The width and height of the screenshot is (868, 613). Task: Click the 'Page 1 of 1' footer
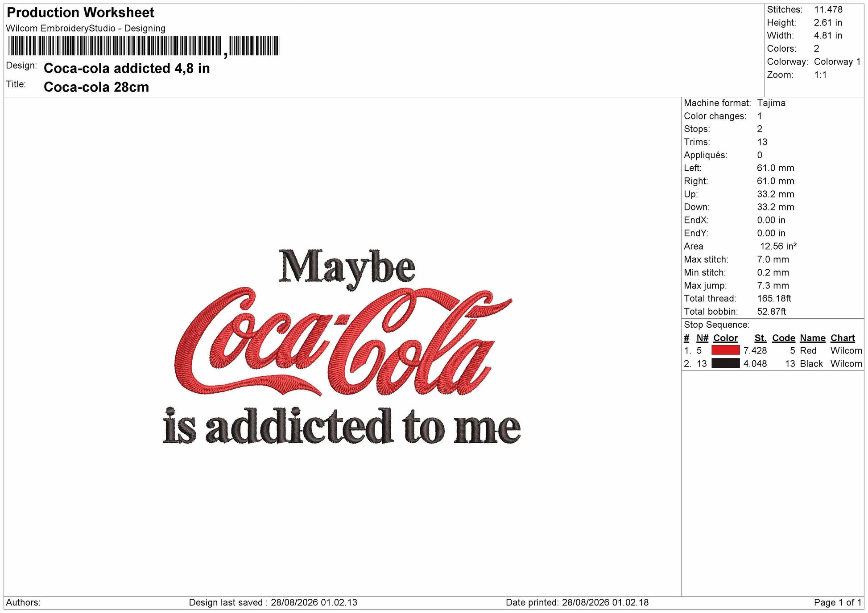coord(838,603)
